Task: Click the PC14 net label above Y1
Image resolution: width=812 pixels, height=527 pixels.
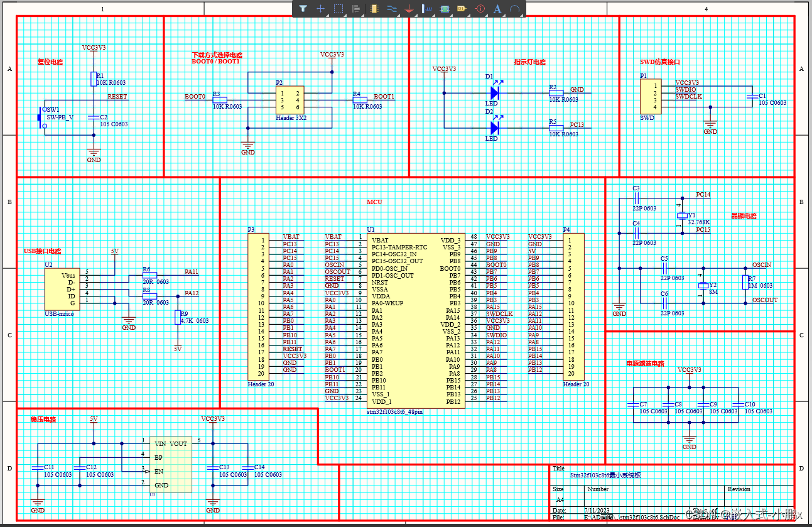Action: [703, 195]
